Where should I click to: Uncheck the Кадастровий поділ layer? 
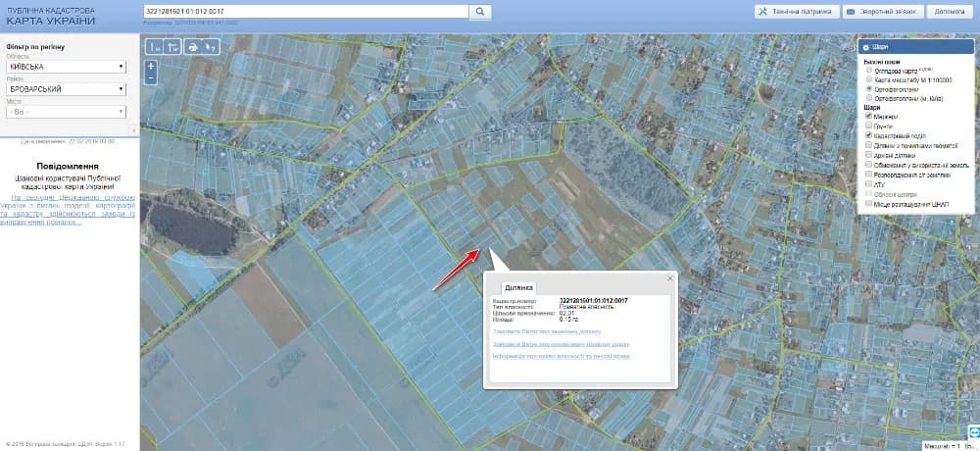point(868,135)
